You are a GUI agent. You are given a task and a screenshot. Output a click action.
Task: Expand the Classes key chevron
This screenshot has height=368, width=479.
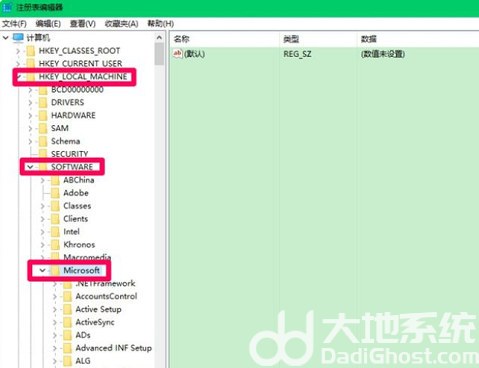pyautogui.click(x=43, y=206)
